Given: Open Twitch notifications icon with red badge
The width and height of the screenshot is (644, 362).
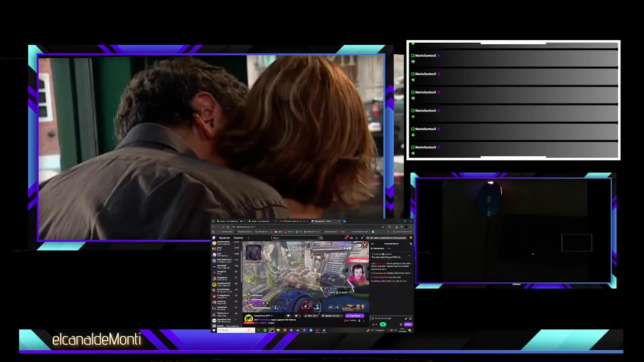Looking at the screenshot, I should tap(346, 238).
